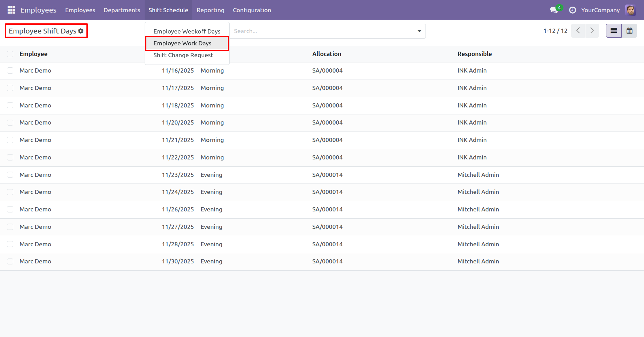Click SA/000014 on the 11/26/2025 row

(327, 209)
